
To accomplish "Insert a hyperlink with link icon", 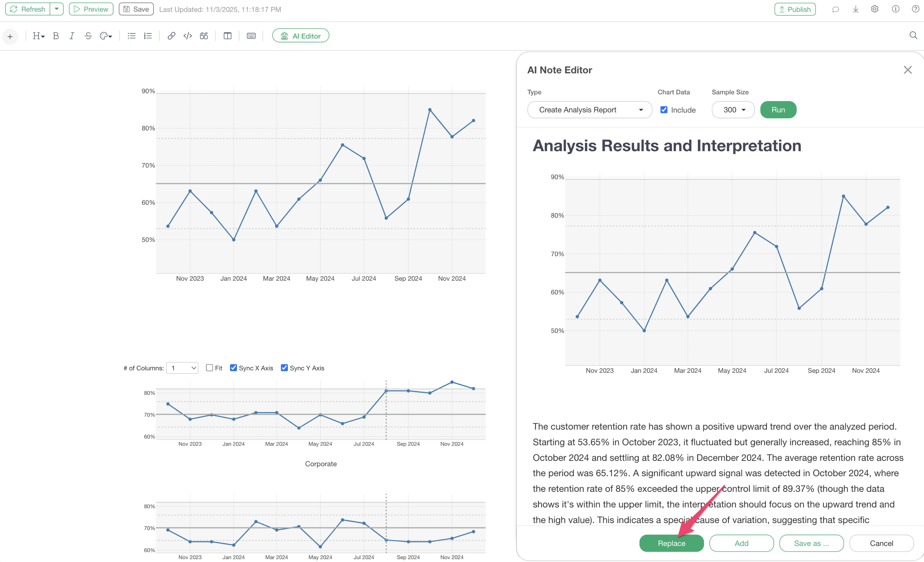I will click(x=171, y=36).
